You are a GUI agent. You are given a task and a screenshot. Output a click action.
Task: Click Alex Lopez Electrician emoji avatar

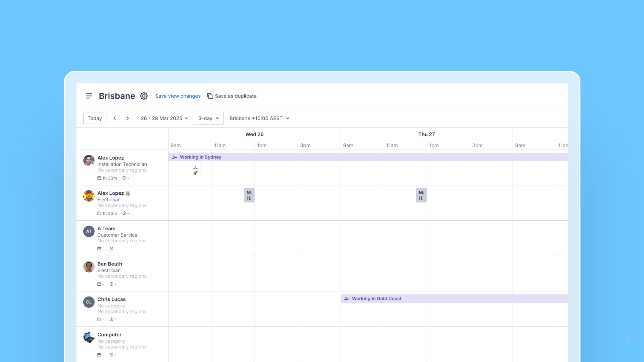(x=89, y=196)
